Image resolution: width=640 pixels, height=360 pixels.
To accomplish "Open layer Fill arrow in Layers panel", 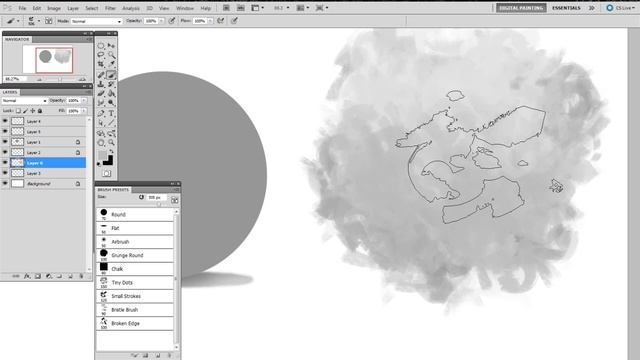I will [84, 111].
